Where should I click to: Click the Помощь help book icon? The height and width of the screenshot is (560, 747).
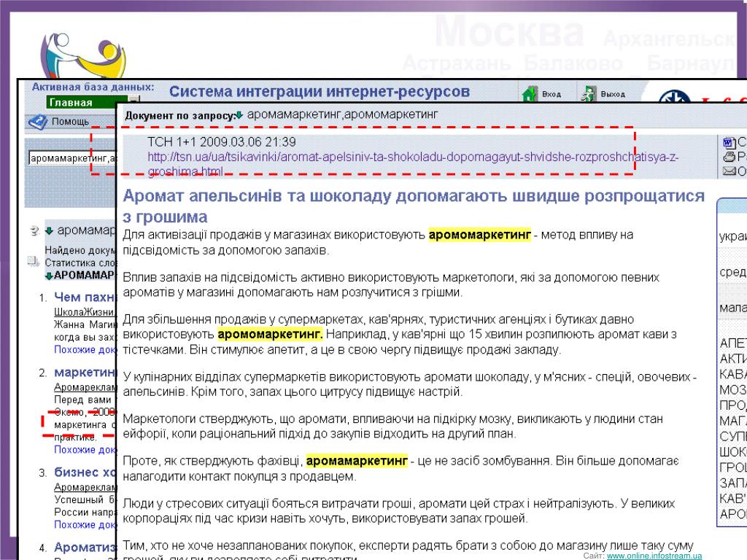(x=38, y=122)
